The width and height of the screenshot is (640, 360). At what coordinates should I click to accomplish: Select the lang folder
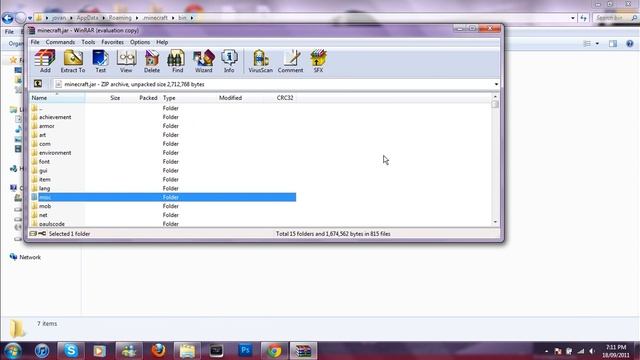(163, 189)
